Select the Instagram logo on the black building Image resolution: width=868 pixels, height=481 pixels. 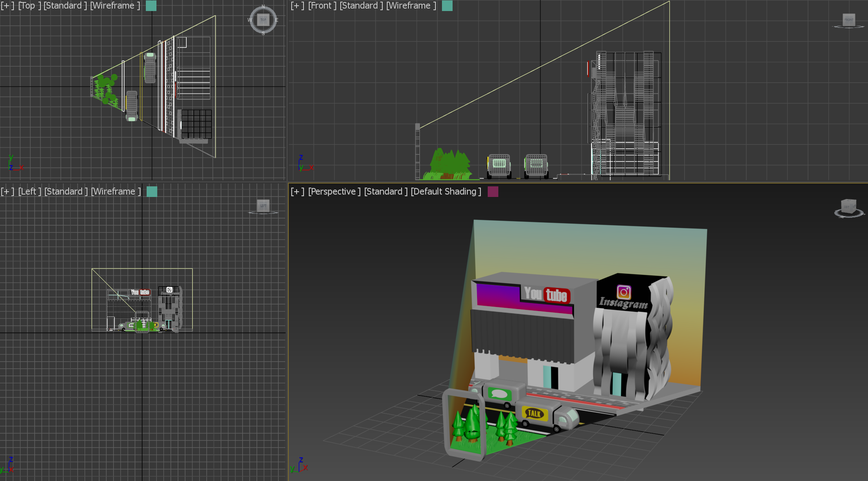(x=624, y=292)
